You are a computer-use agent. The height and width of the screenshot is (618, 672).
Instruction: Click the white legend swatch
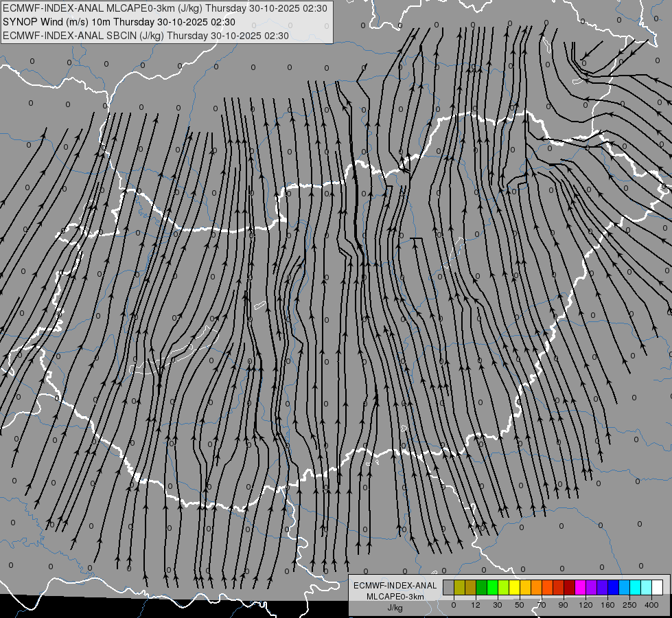(658, 587)
